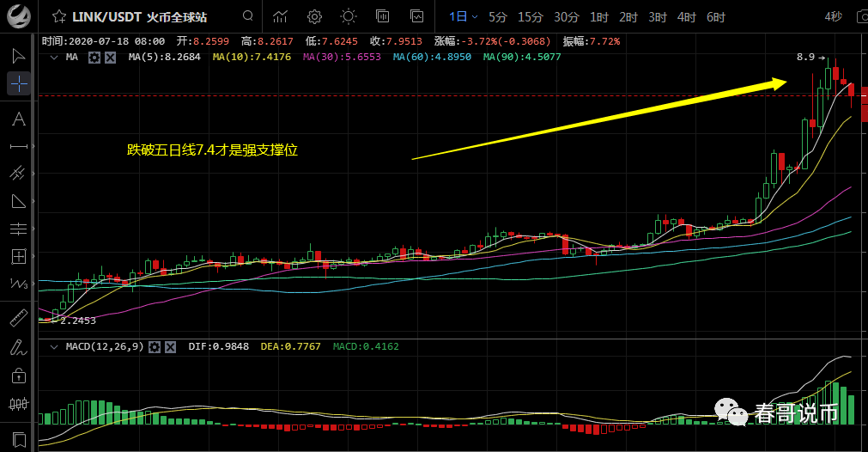Open chart settings gear in top toolbar
The width and height of the screenshot is (868, 452).
point(314,16)
